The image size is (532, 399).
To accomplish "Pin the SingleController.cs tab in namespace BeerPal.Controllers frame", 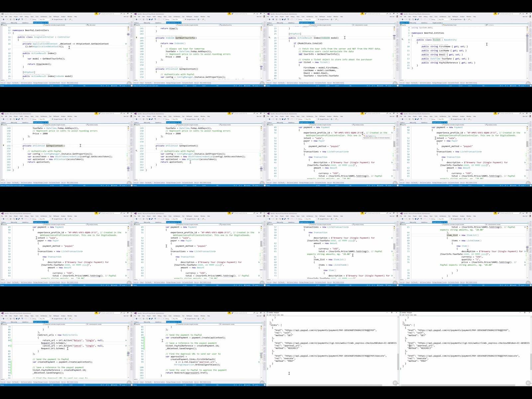I will [x=45, y=23].
